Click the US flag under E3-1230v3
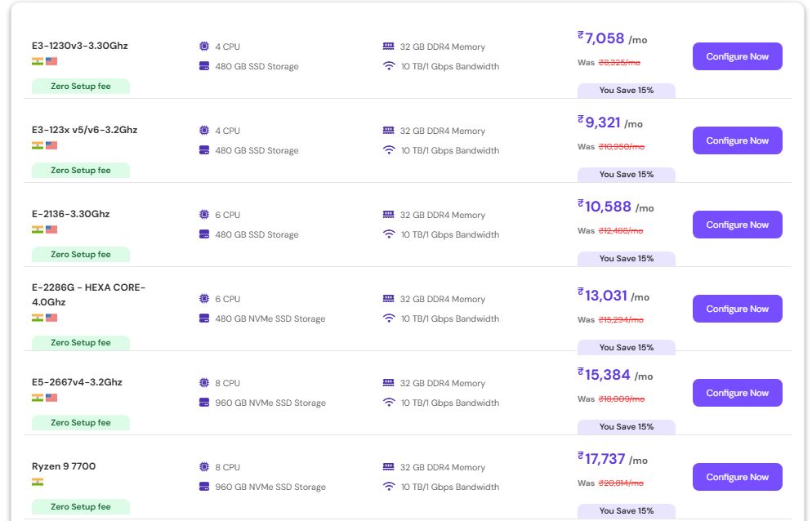Image resolution: width=812 pixels, height=521 pixels. (51, 61)
